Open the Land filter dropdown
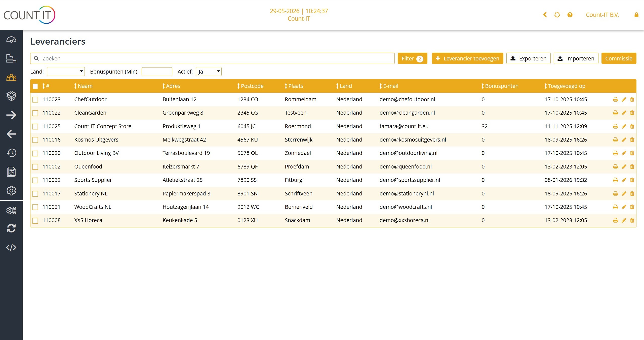The width and height of the screenshot is (644, 340). click(x=66, y=72)
